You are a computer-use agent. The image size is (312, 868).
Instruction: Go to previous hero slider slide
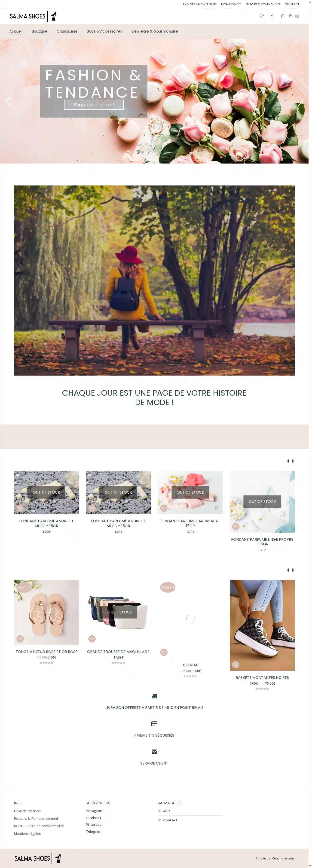(x=8, y=101)
